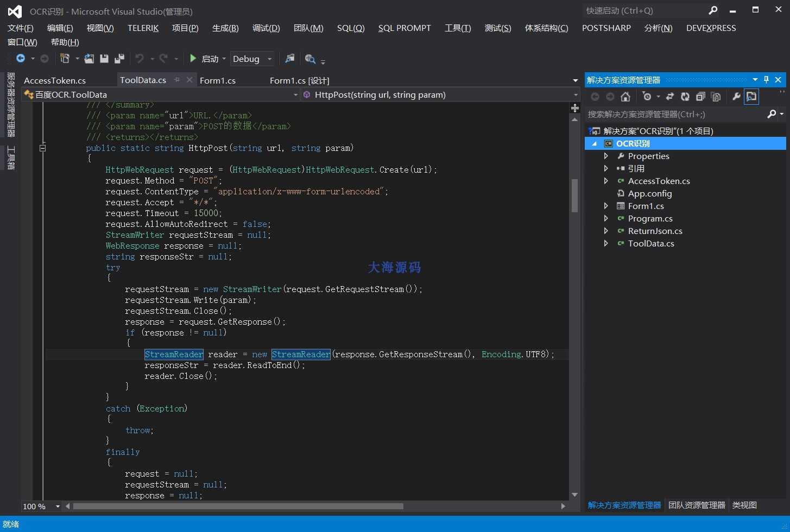
Task: Switch to the Form1.cs [设计] tab
Action: pos(300,80)
